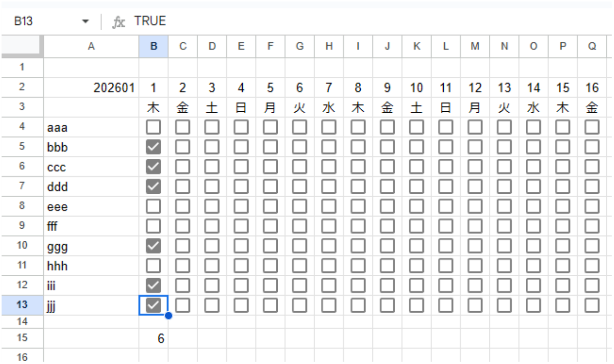Image resolution: width=614 pixels, height=364 pixels.
Task: Select column B header
Action: pos(153,46)
